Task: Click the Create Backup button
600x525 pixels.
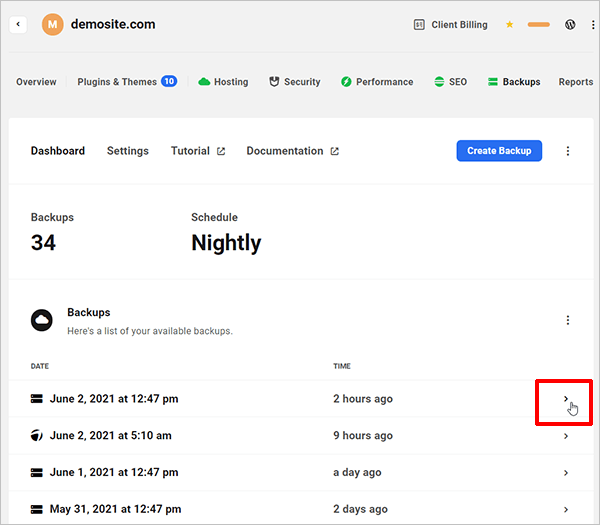Action: pyautogui.click(x=499, y=151)
